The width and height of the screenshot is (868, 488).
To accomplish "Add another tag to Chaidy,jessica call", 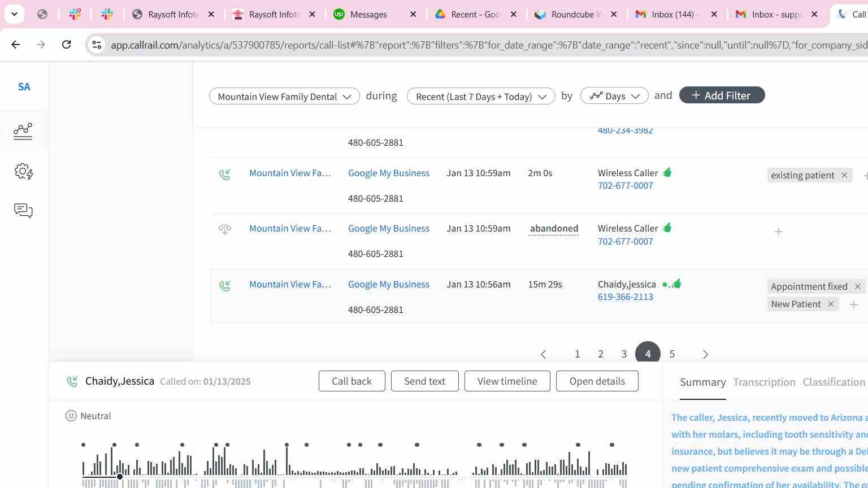I will [x=853, y=304].
